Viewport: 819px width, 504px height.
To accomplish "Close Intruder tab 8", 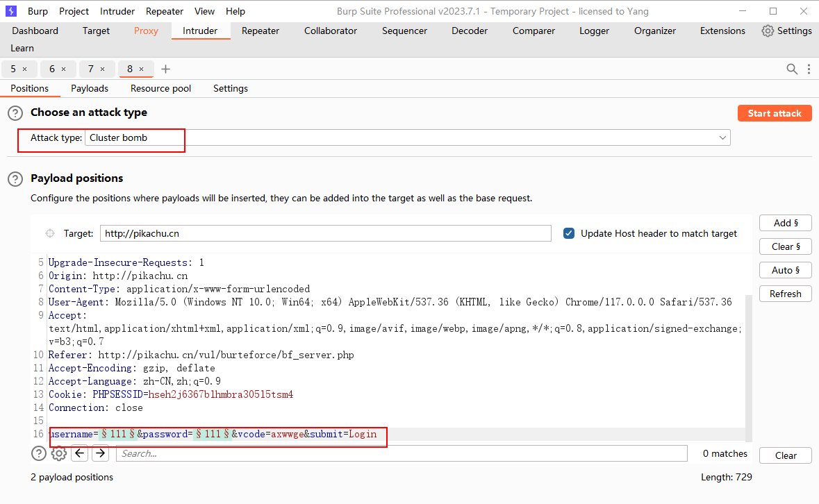I will point(142,69).
